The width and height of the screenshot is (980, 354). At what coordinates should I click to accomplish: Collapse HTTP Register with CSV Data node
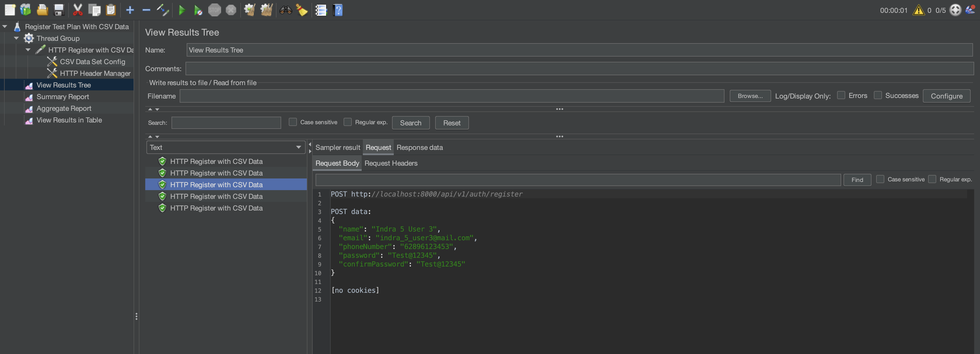click(27, 50)
